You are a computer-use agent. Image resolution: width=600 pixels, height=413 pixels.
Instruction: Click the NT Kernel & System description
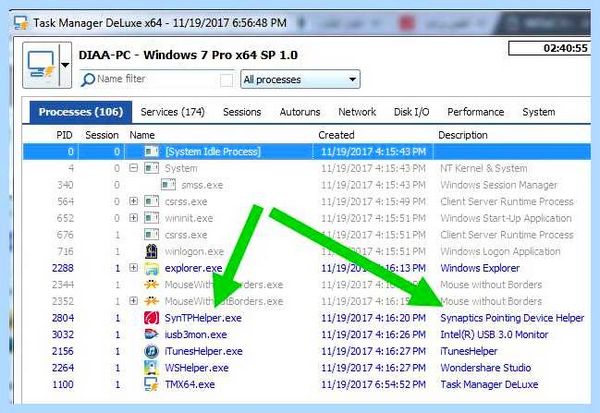pos(484,168)
